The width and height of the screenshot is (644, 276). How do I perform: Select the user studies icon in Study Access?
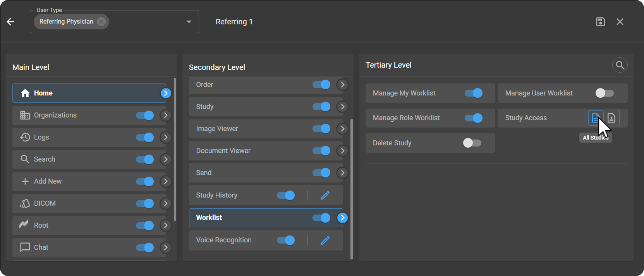611,118
